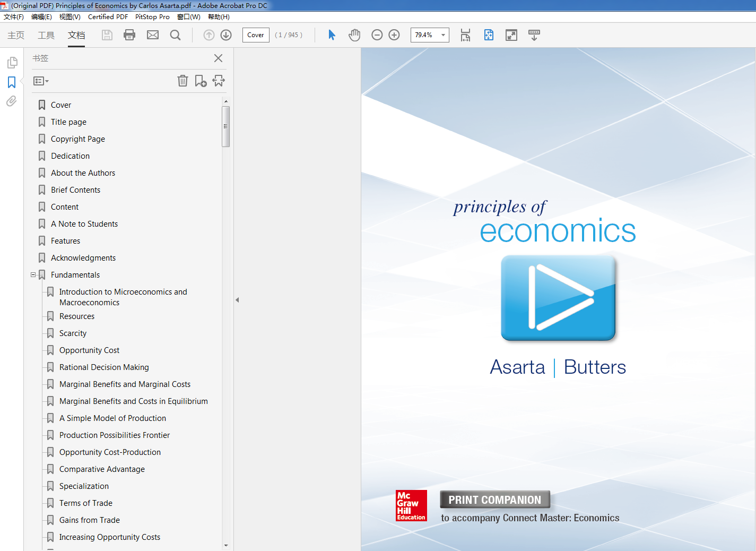The image size is (756, 551).
Task: Open the 编辑(E) menu
Action: point(41,17)
